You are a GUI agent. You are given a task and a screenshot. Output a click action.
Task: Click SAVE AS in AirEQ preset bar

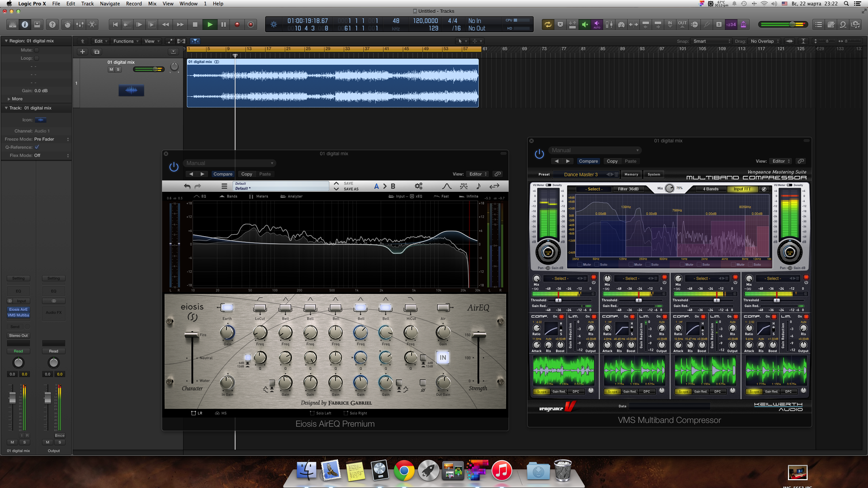coord(351,189)
